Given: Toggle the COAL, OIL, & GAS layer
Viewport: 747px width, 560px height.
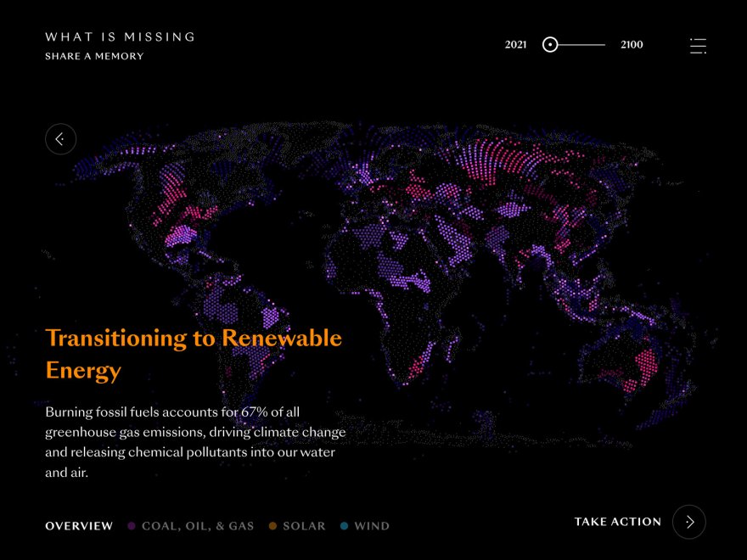Looking at the screenshot, I should click(198, 526).
